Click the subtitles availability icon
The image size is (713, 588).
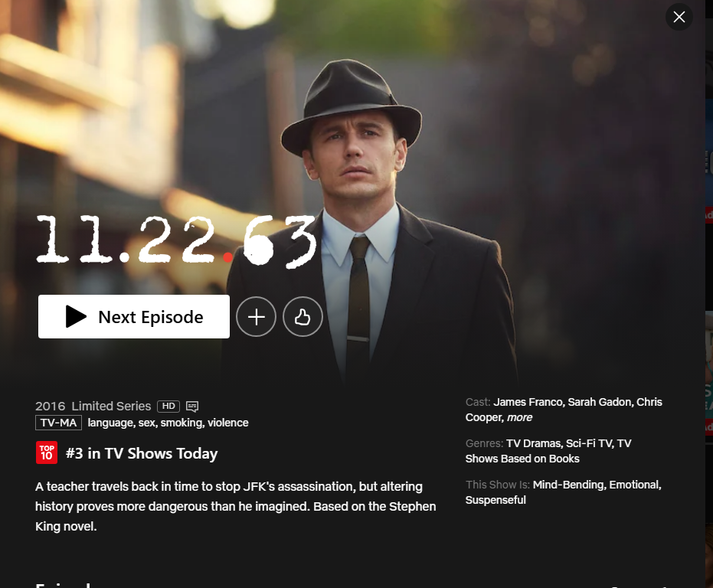(192, 406)
